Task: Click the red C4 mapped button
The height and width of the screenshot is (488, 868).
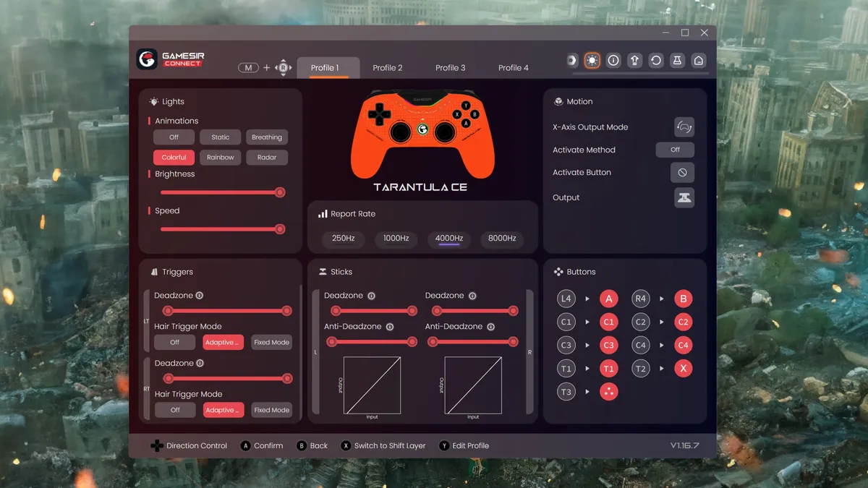Action: pyautogui.click(x=683, y=346)
